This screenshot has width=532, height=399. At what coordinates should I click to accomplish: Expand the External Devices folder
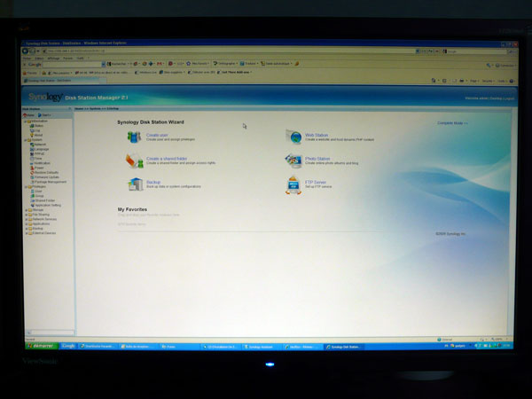pyautogui.click(x=27, y=233)
